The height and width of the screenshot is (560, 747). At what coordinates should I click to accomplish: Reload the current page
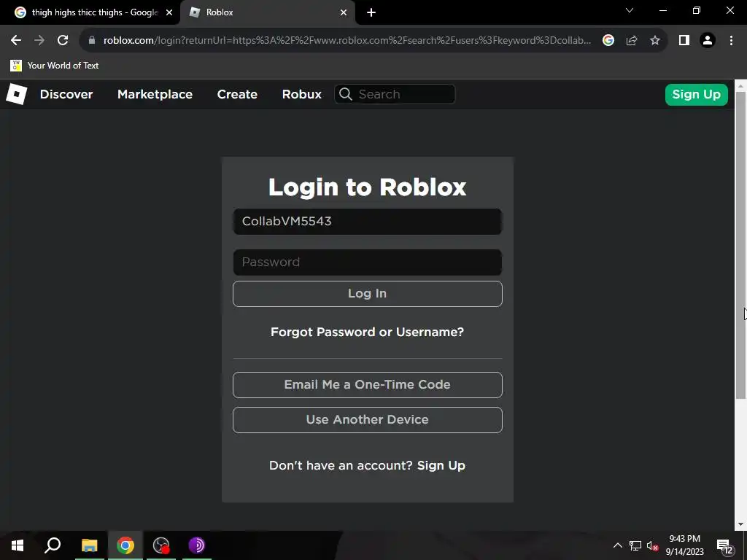[63, 41]
